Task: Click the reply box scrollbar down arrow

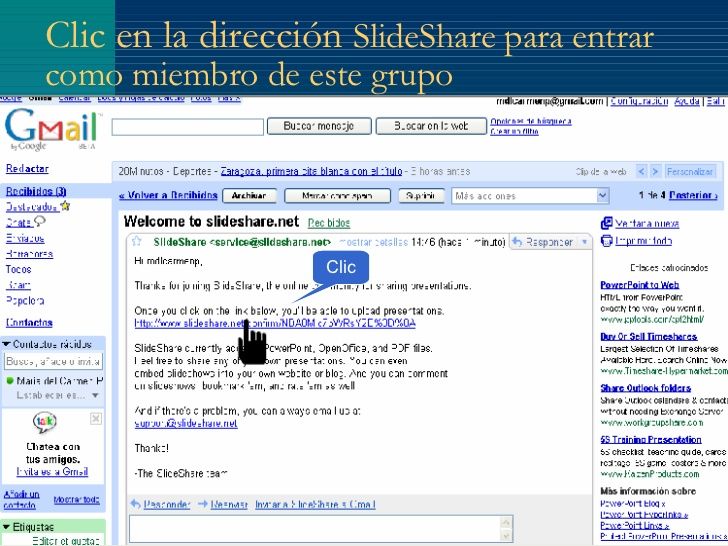Action: 507,536
